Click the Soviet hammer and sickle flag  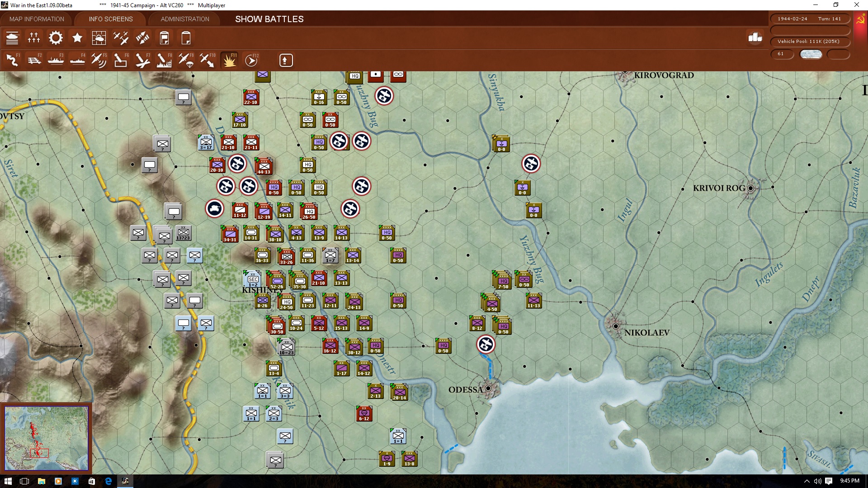click(x=860, y=19)
